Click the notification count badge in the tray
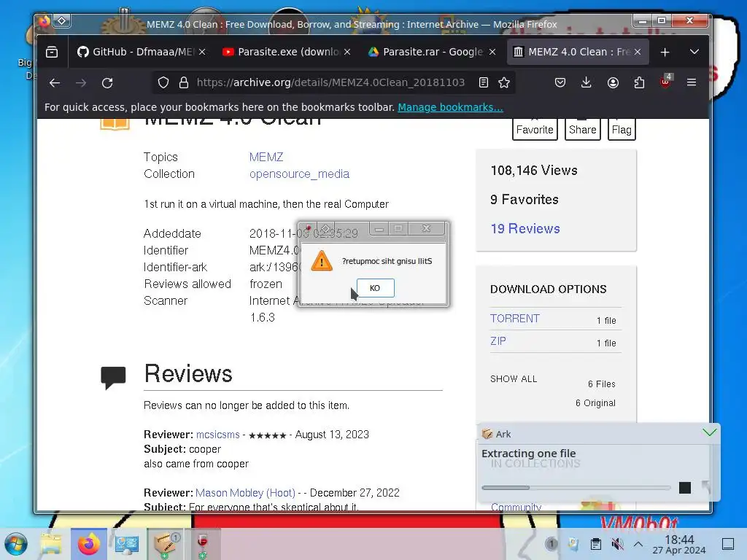The width and height of the screenshot is (747, 560). pos(551,543)
